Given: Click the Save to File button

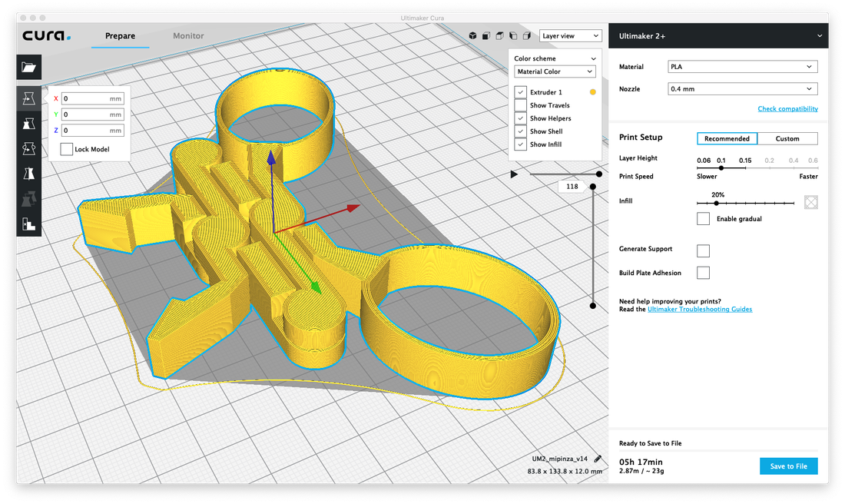Looking at the screenshot, I should point(788,466).
